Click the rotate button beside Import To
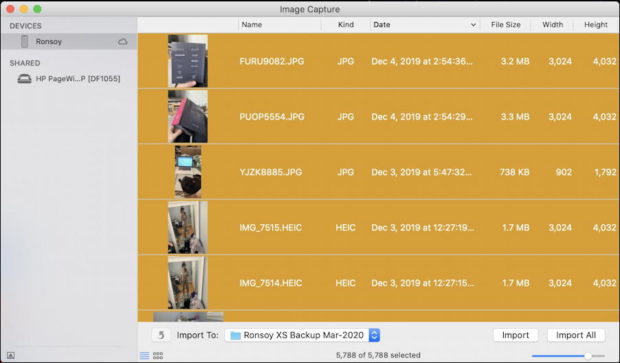This screenshot has width=620, height=363. tap(161, 335)
